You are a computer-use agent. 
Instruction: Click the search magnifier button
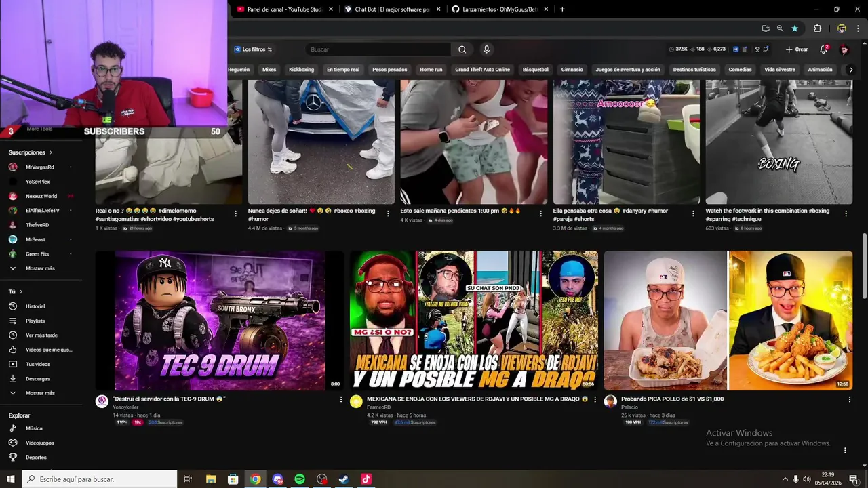click(x=462, y=49)
